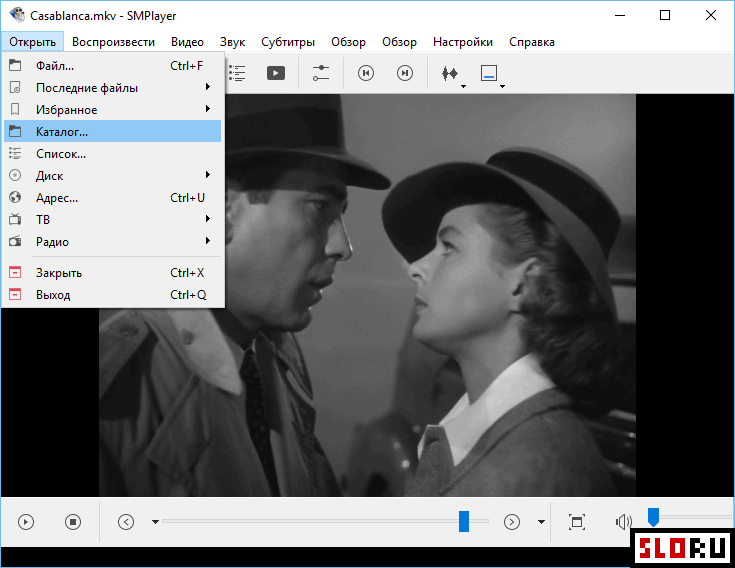Click the radio icon beside Радио

coord(15,241)
